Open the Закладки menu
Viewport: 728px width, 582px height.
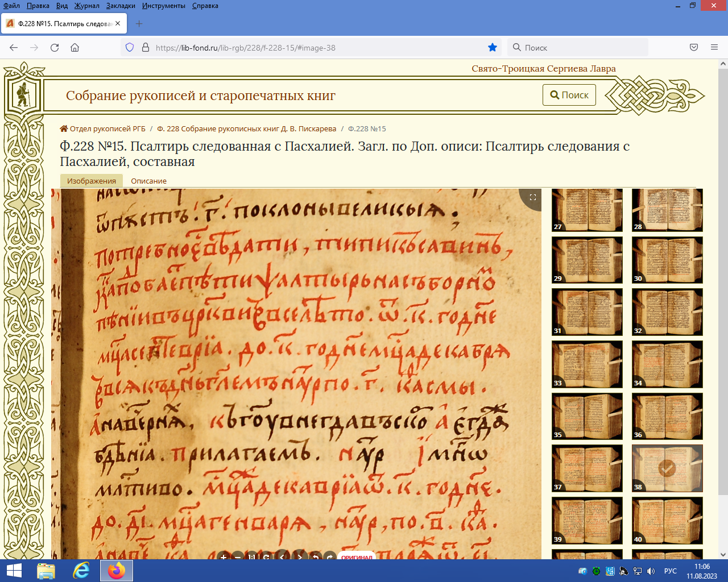(x=121, y=6)
